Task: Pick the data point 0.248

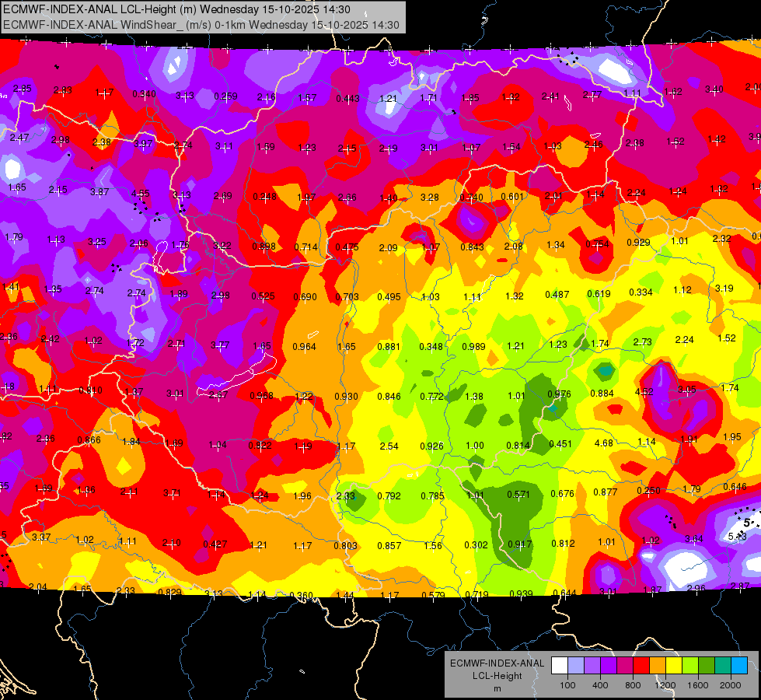Action: [264, 197]
